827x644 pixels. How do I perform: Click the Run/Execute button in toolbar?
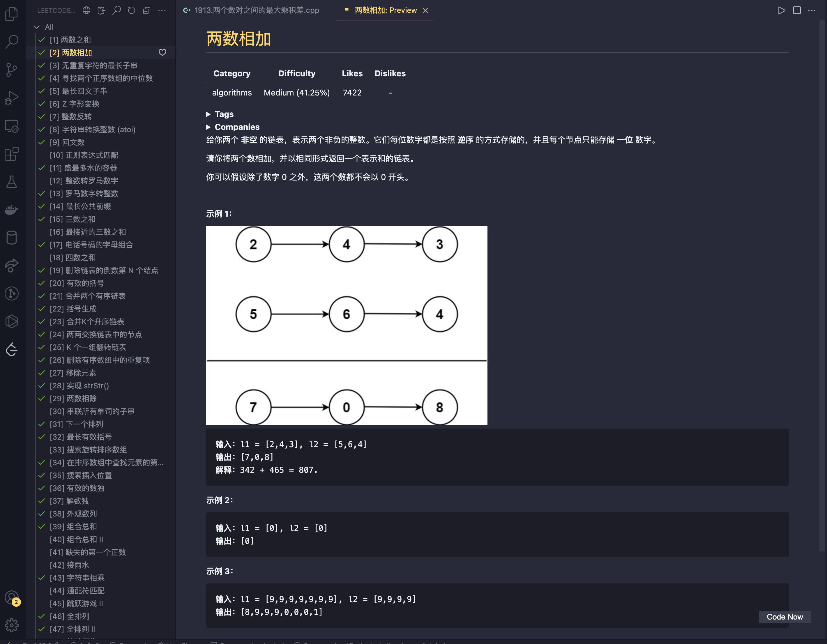(x=781, y=10)
